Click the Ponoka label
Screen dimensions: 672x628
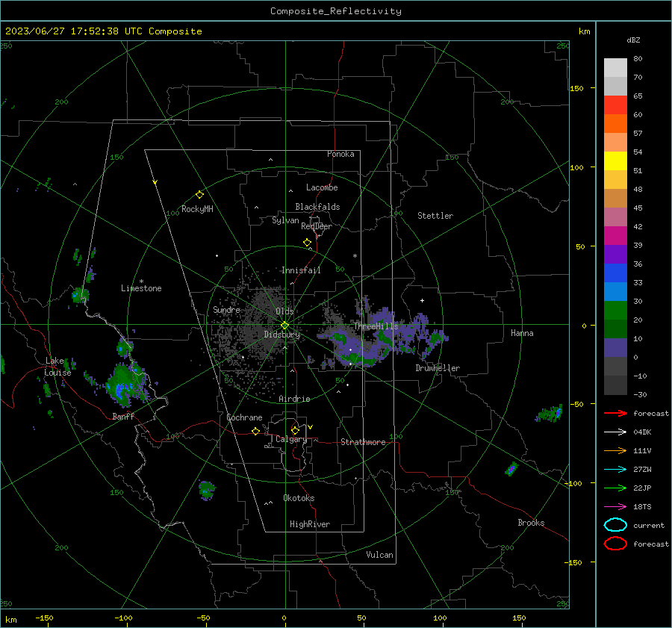tap(340, 154)
